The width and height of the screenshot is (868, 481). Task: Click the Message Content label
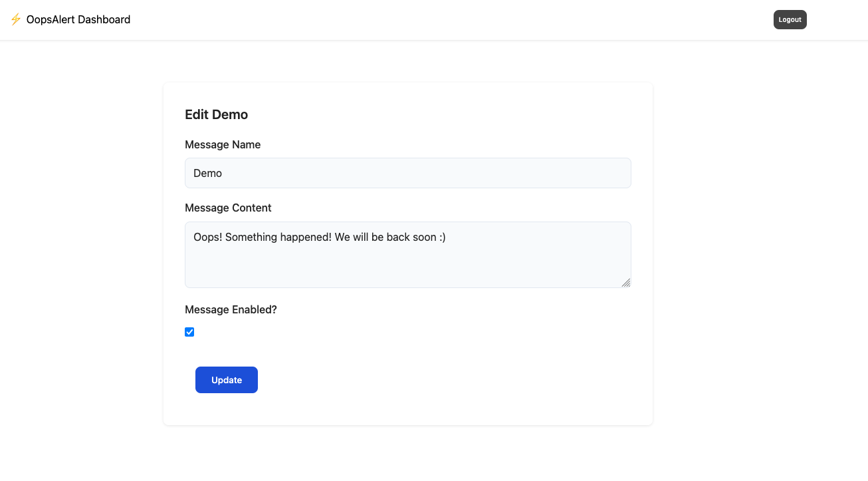pos(228,208)
